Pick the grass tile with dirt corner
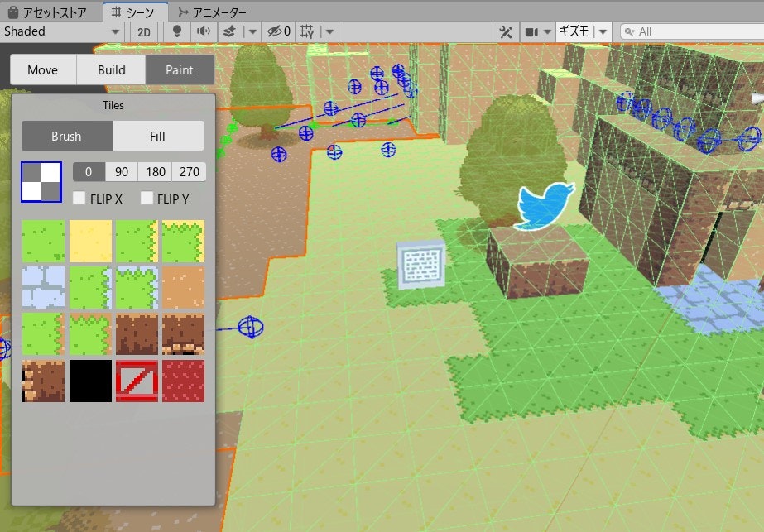Screen dimensions: 764x532 [90, 334]
